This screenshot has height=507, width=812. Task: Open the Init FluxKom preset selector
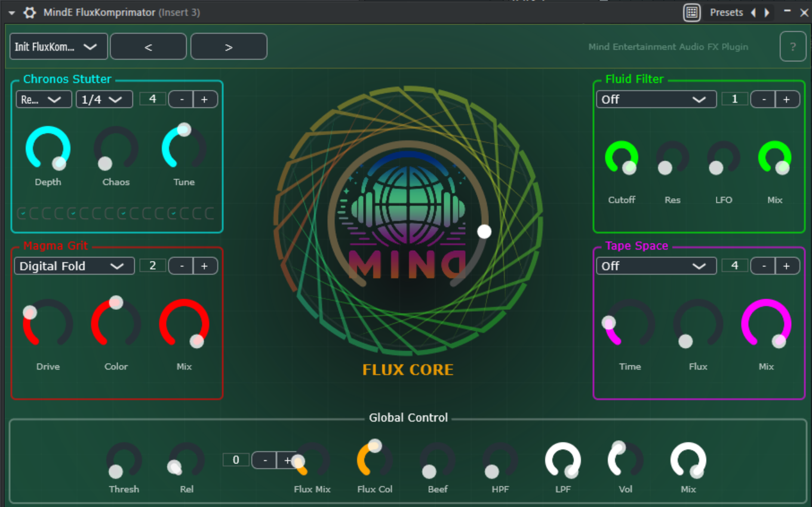pyautogui.click(x=58, y=46)
